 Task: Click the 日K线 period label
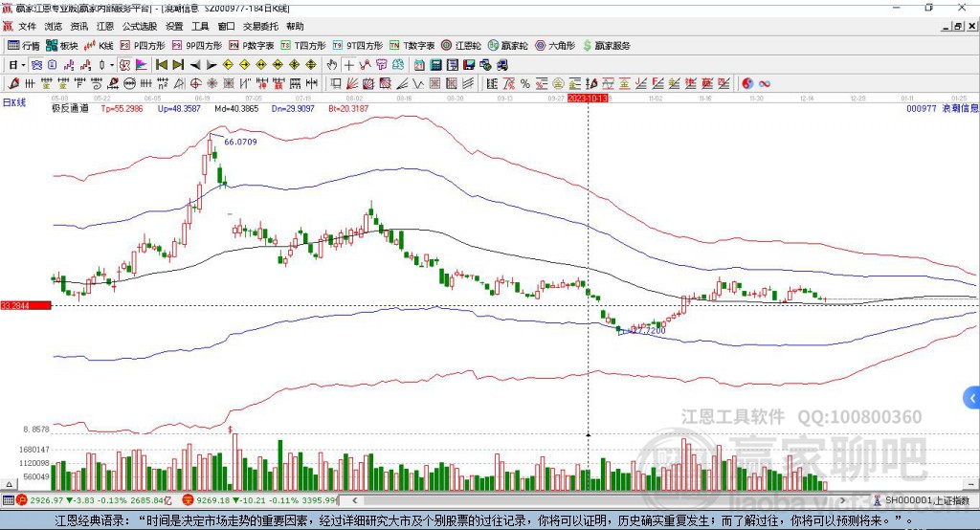(x=14, y=102)
